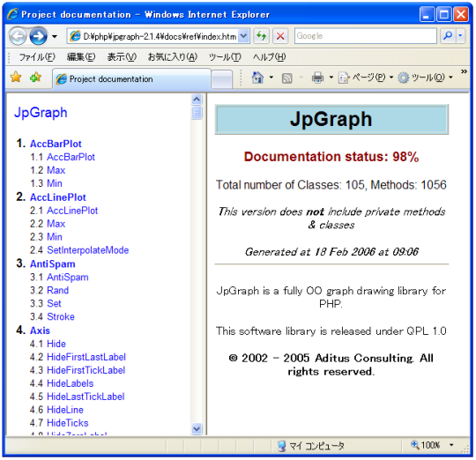Open the ツール(O) toolbar menu
The width and height of the screenshot is (476, 460).
pyautogui.click(x=425, y=78)
